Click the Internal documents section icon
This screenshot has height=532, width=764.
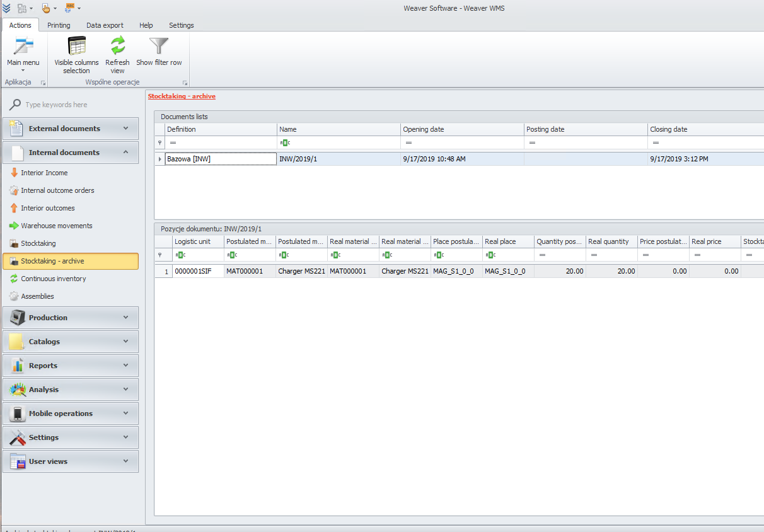pyautogui.click(x=16, y=152)
